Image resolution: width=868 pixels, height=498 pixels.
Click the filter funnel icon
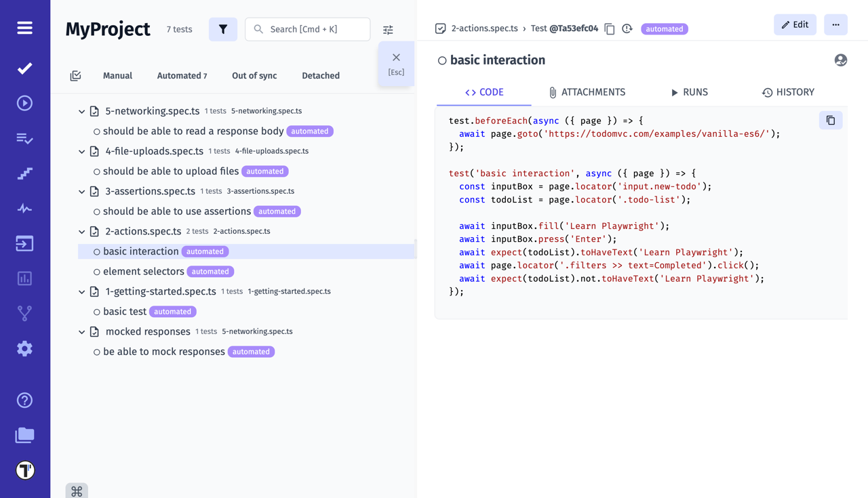(223, 29)
